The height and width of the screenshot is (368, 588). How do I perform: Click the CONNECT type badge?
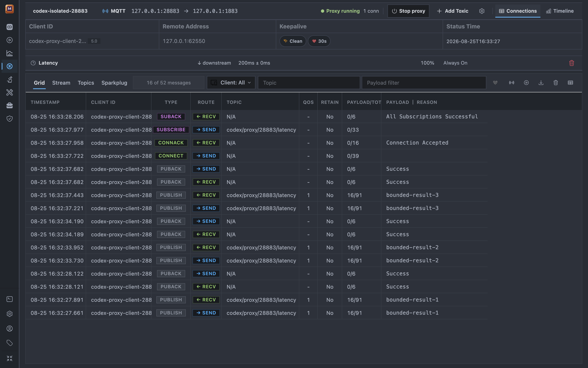point(171,156)
